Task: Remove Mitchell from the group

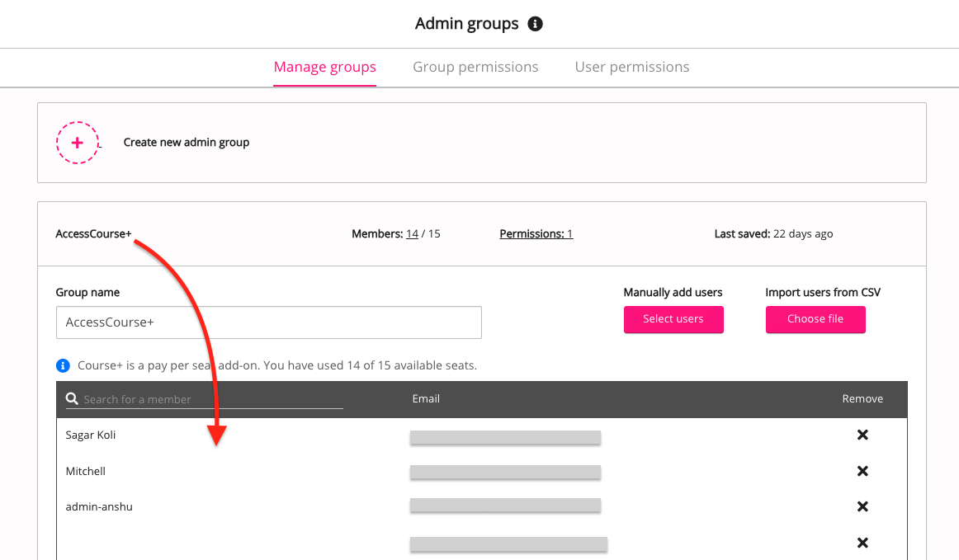Action: coord(862,471)
